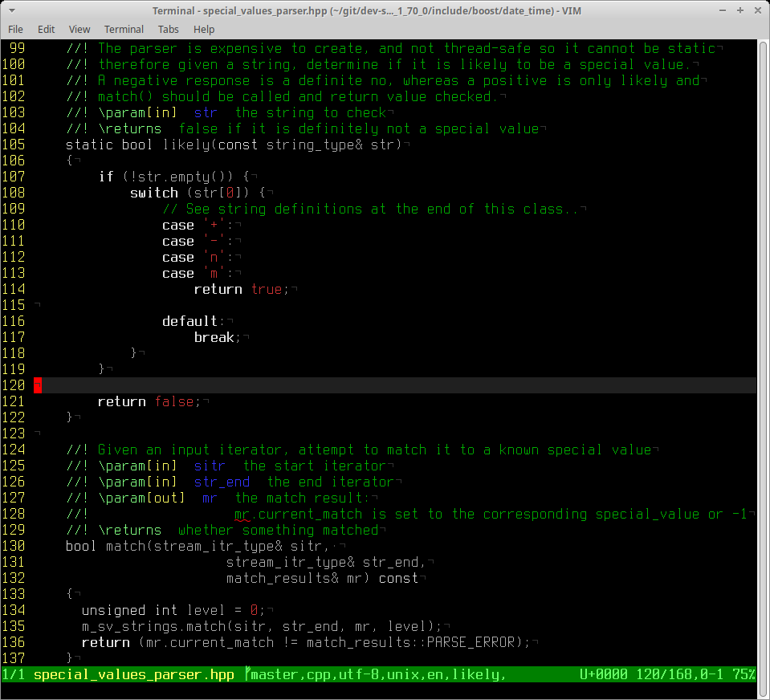Open the Edit menu
Screen dimensions: 770x700
tap(46, 30)
